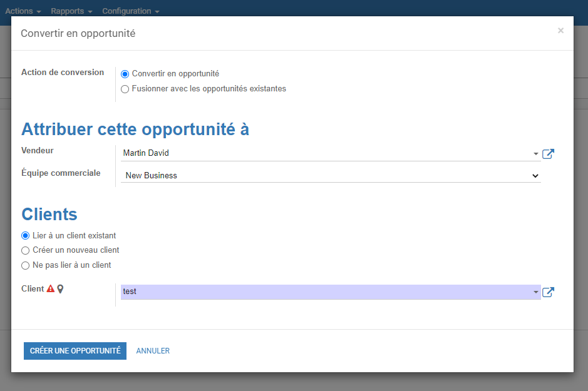The width and height of the screenshot is (588, 391).
Task: Open the Rapports menu
Action: pos(71,11)
